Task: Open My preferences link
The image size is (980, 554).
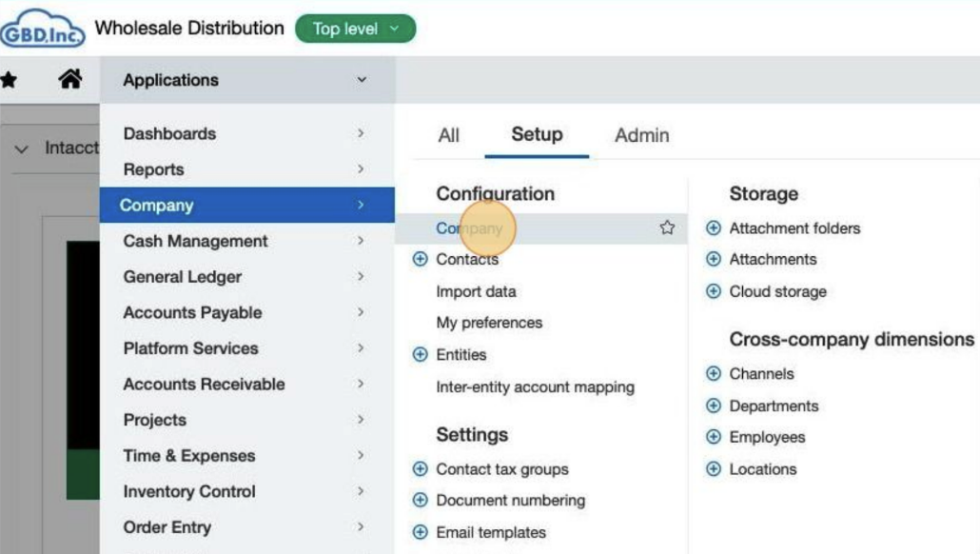Action: [x=489, y=324]
